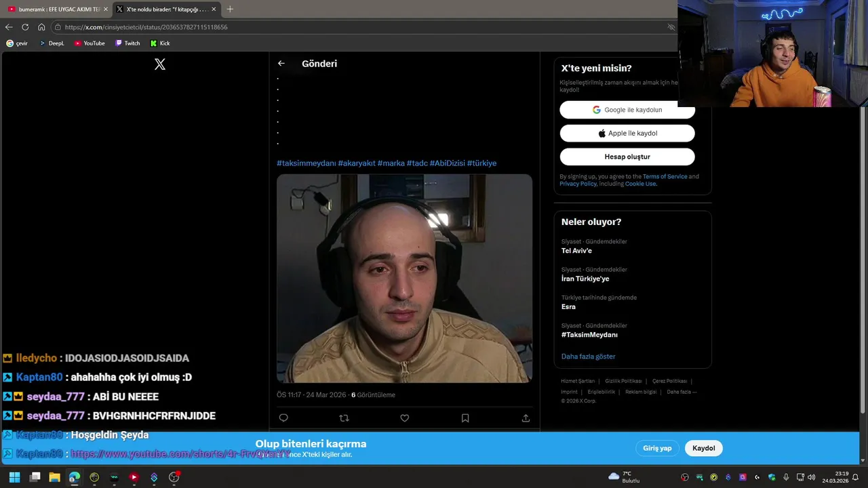This screenshot has width=868, height=488.
Task: Click the eye-slash icon in address bar
Action: coord(671,27)
